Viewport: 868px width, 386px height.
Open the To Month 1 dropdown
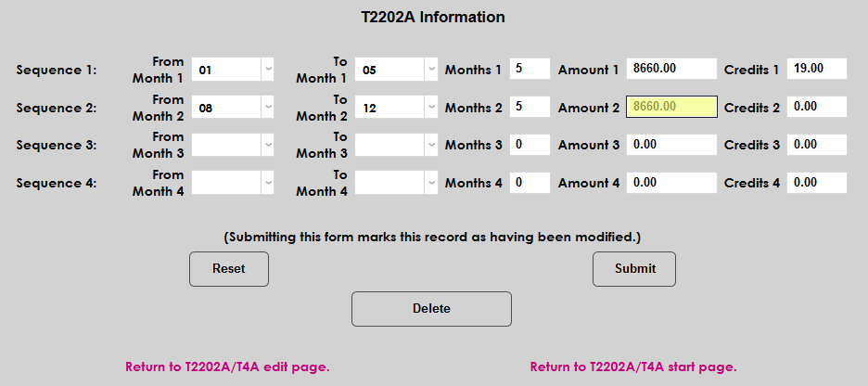click(x=396, y=70)
